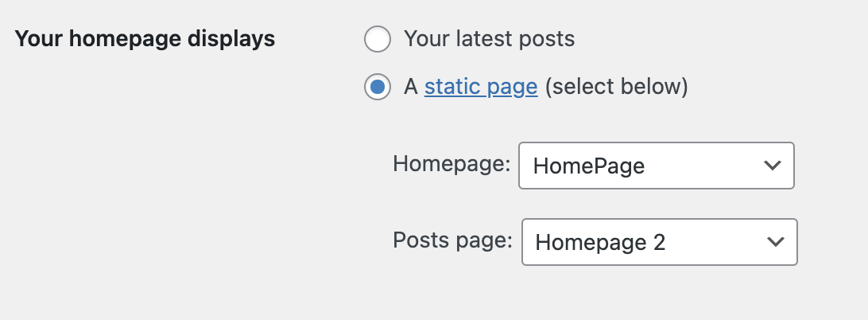The width and height of the screenshot is (868, 320).
Task: Click the chevron arrow in Posts page select
Action: coord(773,242)
